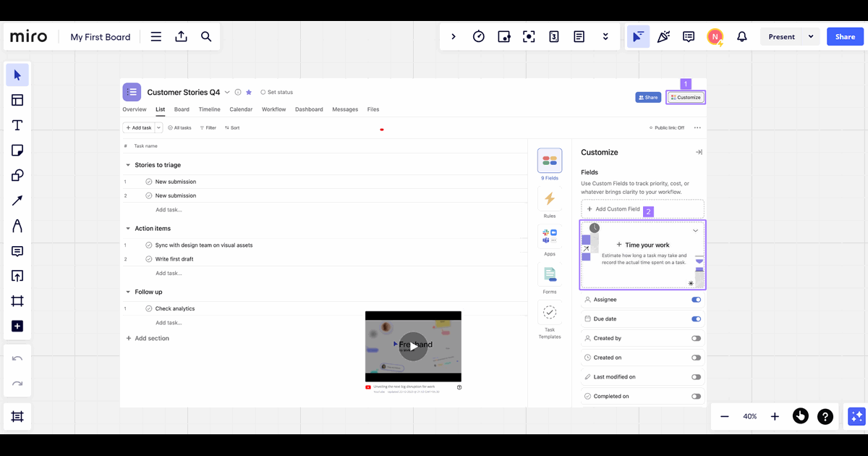Switch to the Overview tab
The height and width of the screenshot is (456, 868).
pyautogui.click(x=135, y=109)
